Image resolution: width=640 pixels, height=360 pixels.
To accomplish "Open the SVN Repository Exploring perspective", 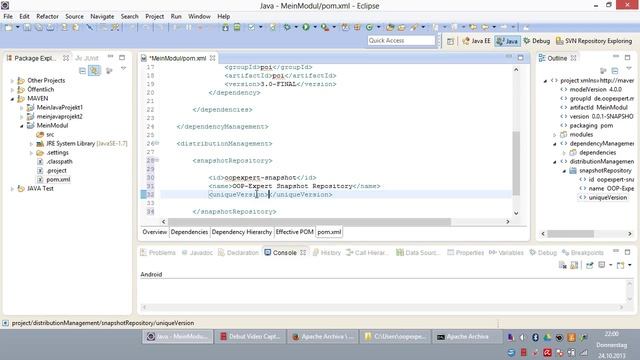I will point(594,41).
